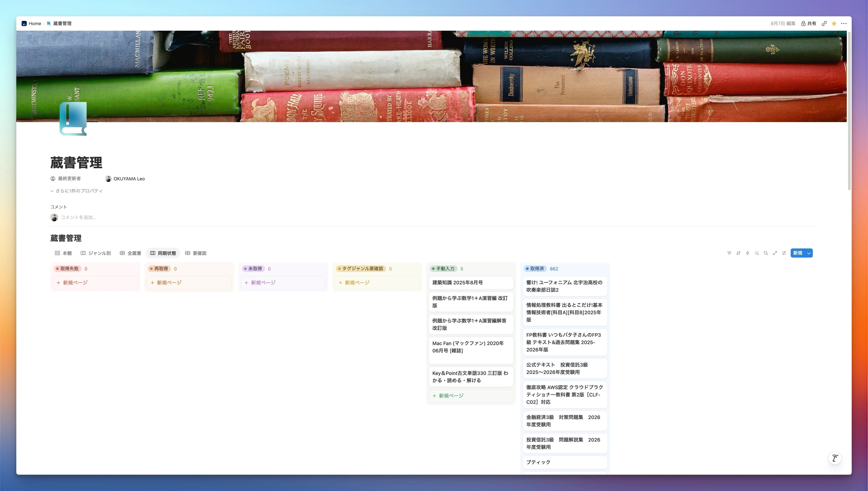The image size is (868, 491).
Task: Click the 蔵書管理 breadcrumb item
Action: tap(59, 23)
